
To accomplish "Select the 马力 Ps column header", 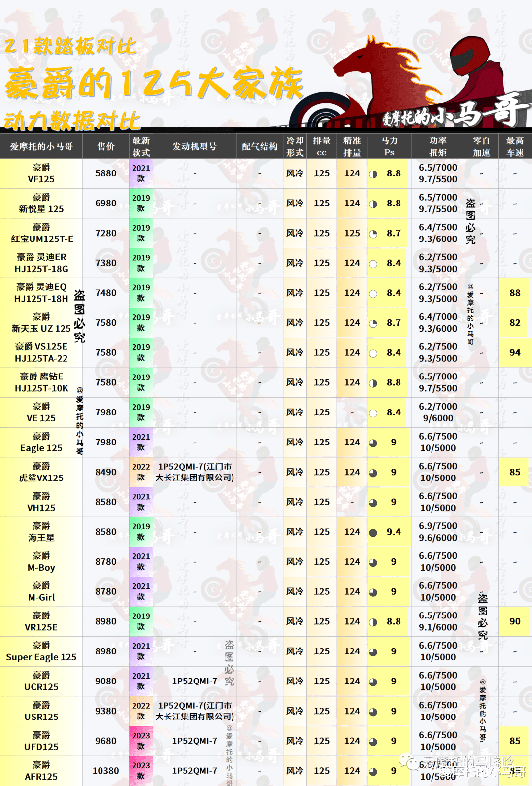I will tap(389, 146).
